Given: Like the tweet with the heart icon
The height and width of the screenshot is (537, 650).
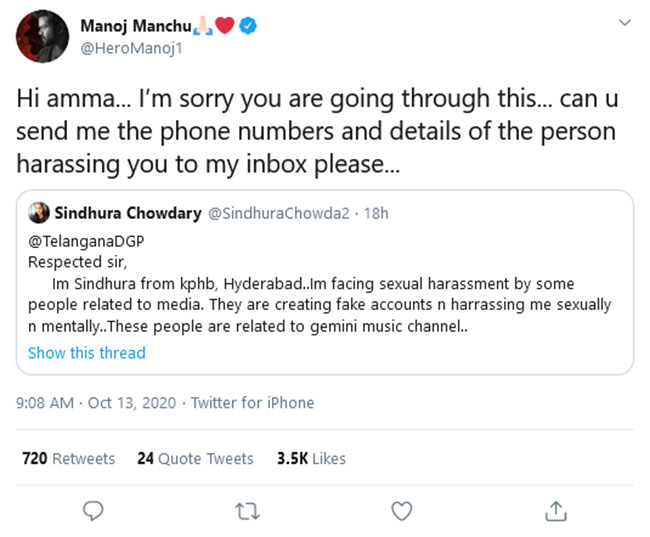Looking at the screenshot, I should point(401,510).
